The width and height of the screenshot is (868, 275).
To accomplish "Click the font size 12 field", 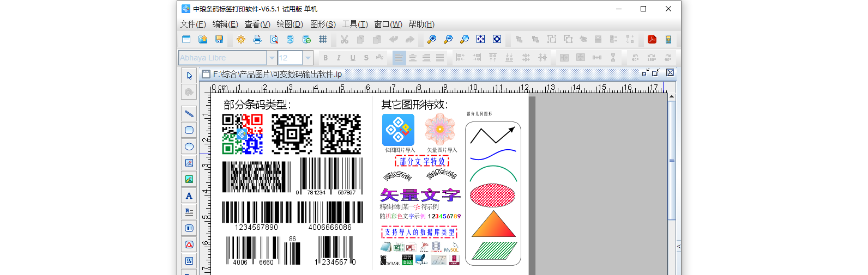I will point(290,58).
